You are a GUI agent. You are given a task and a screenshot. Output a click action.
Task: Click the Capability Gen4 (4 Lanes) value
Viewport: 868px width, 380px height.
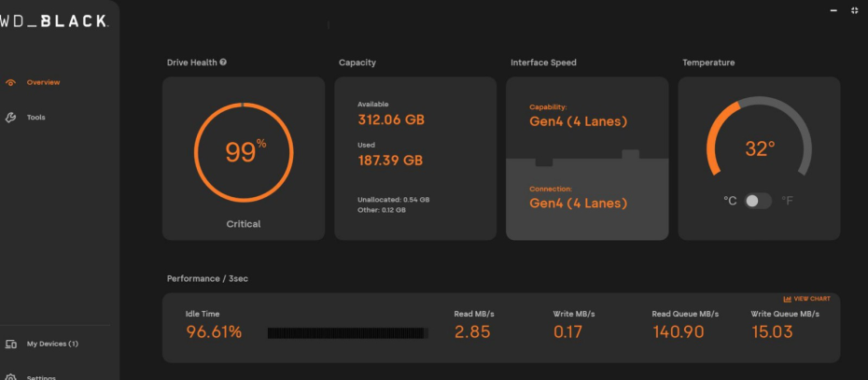point(578,121)
